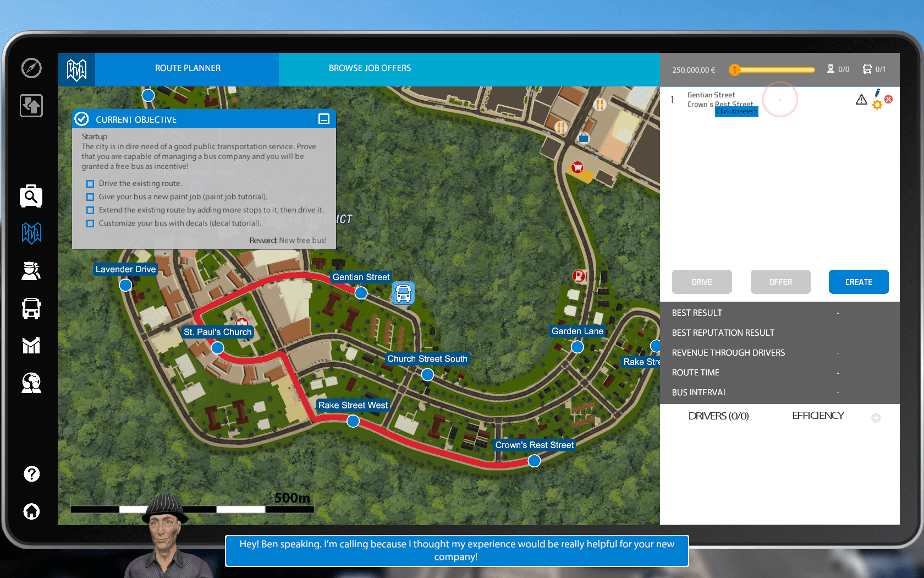Viewport: 924px width, 578px height.
Task: Click the Church Street South stop marker
Action: [427, 374]
